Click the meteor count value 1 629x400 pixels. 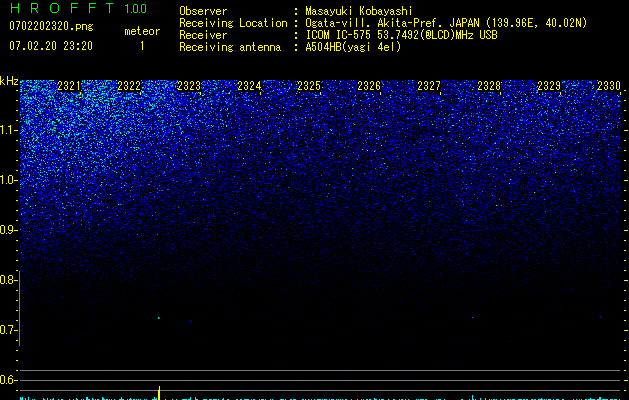click(x=142, y=46)
